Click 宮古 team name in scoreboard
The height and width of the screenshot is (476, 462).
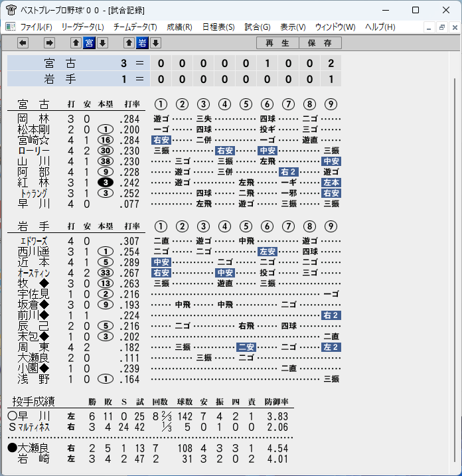tap(60, 63)
